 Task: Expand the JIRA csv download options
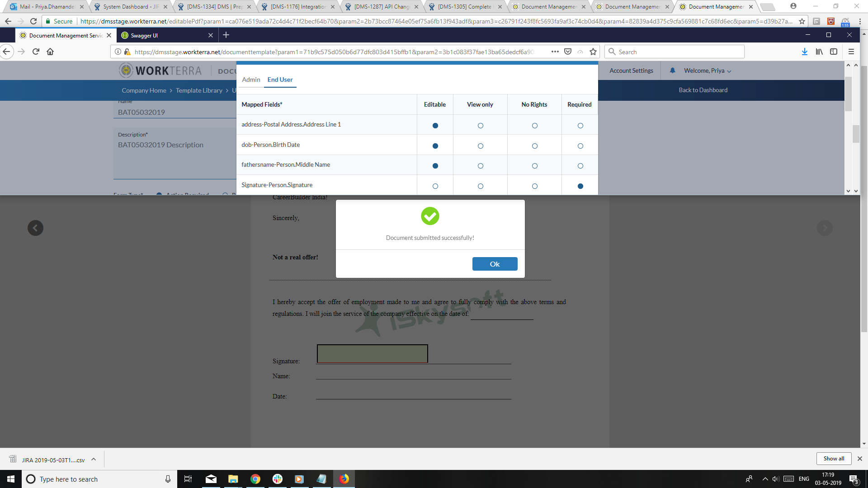click(94, 460)
